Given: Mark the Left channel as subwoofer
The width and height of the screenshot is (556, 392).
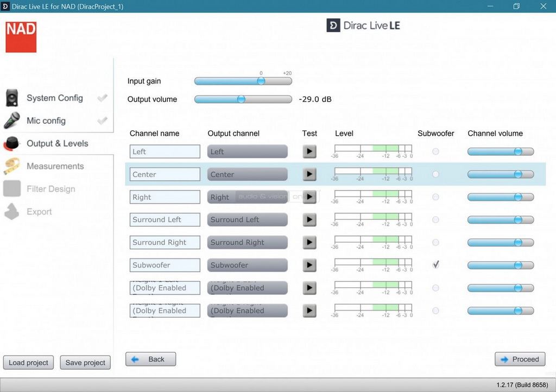Looking at the screenshot, I should coord(435,151).
